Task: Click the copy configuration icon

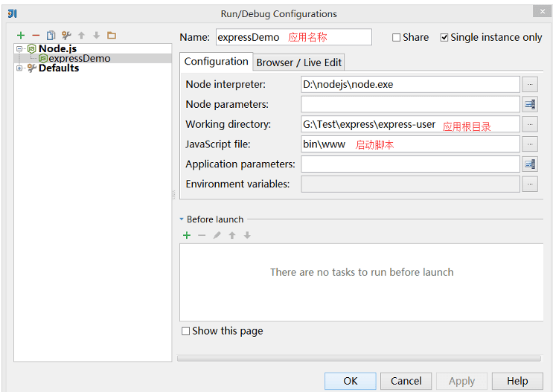Action: point(51,35)
